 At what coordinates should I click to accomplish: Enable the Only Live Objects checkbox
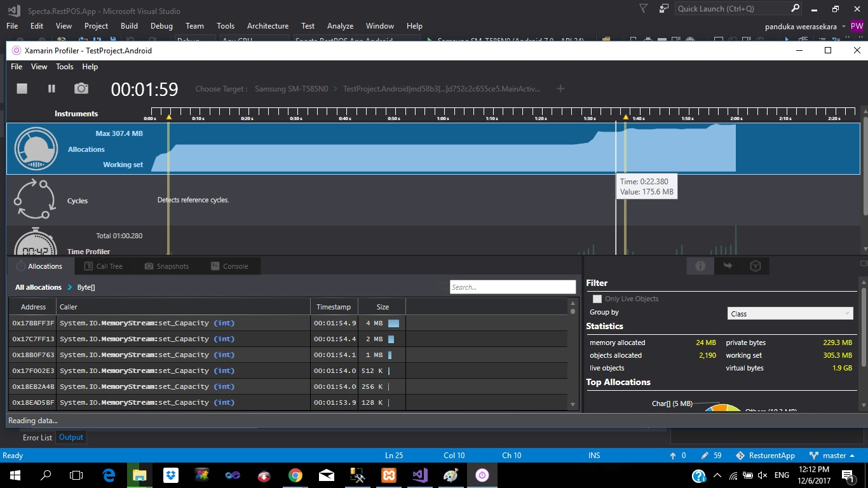pyautogui.click(x=597, y=299)
